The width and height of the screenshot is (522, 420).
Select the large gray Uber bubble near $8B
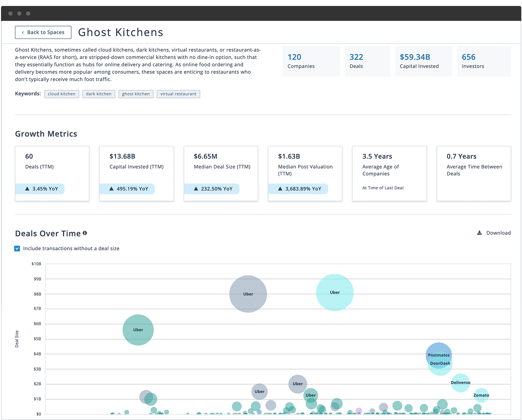pos(248,294)
